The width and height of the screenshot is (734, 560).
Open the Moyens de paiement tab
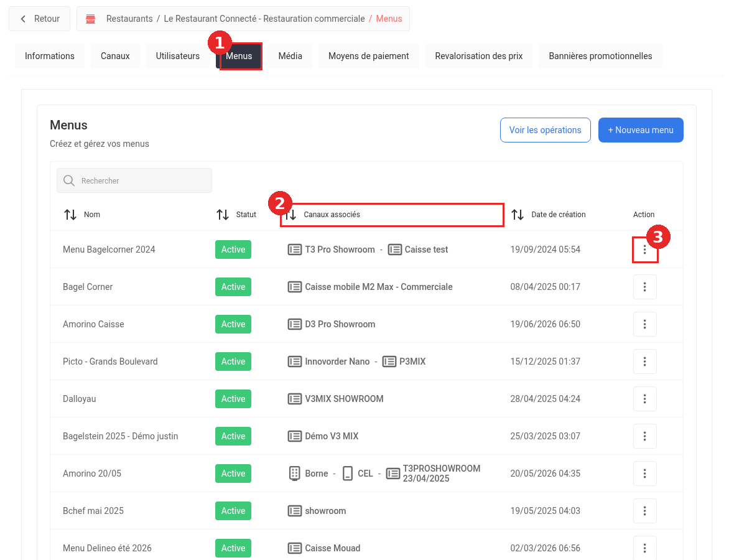[368, 56]
